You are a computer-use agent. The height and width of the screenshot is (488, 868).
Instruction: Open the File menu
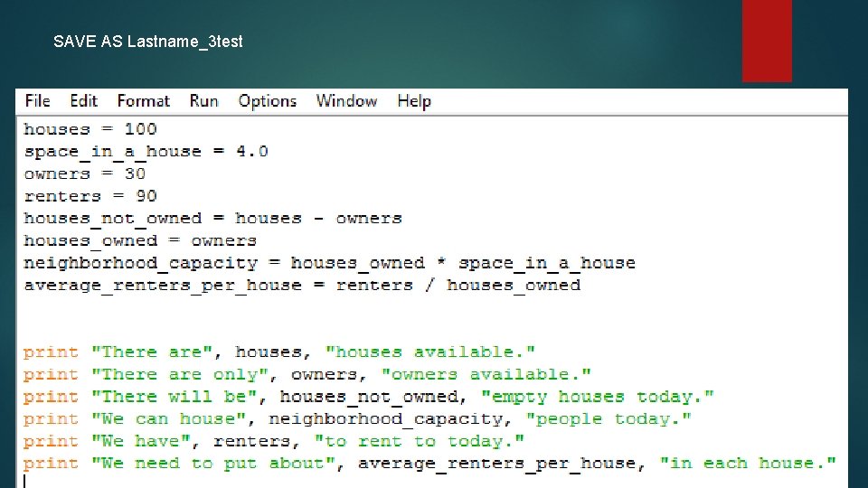click(38, 101)
